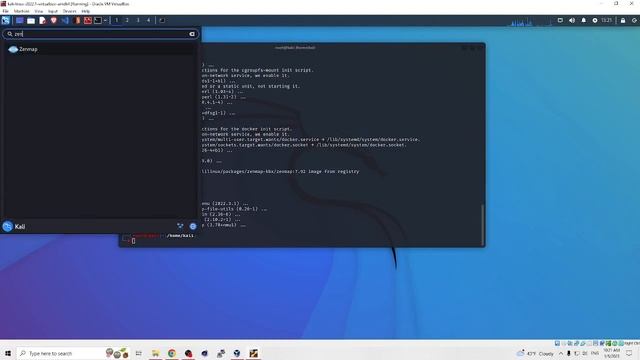
Task: Switch to workspace 1
Action: (116, 20)
